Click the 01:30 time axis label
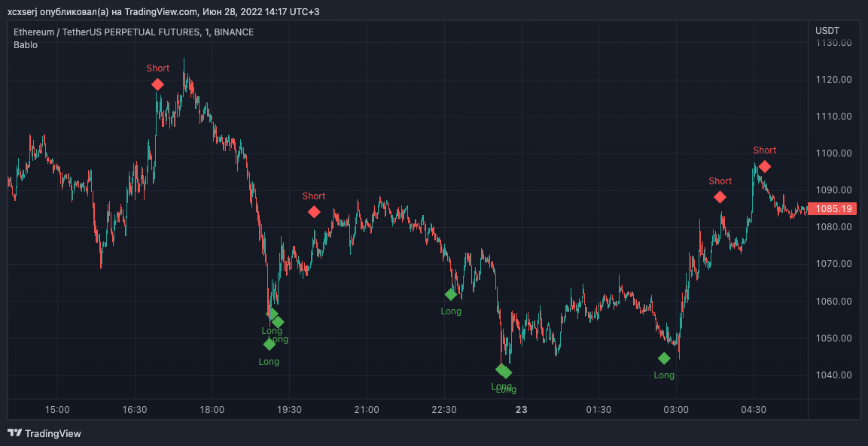The image size is (868, 446). click(x=598, y=410)
